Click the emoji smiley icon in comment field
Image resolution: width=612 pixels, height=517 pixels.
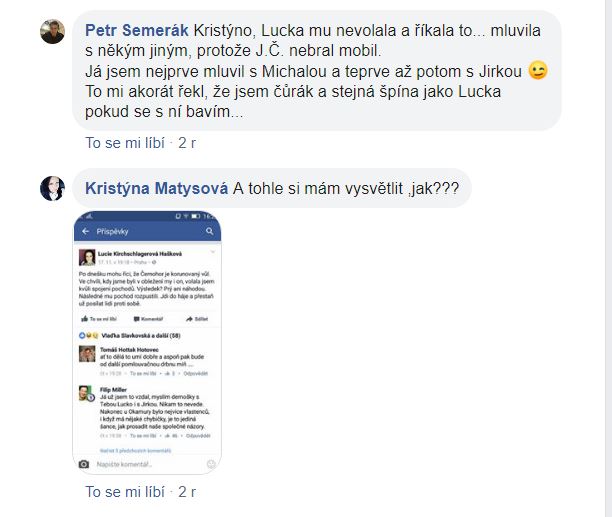(211, 464)
